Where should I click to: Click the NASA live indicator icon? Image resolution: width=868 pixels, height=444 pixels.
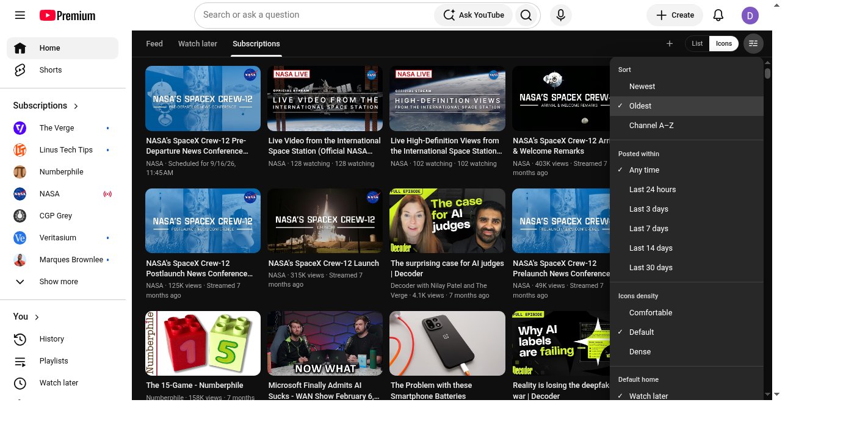pos(107,194)
